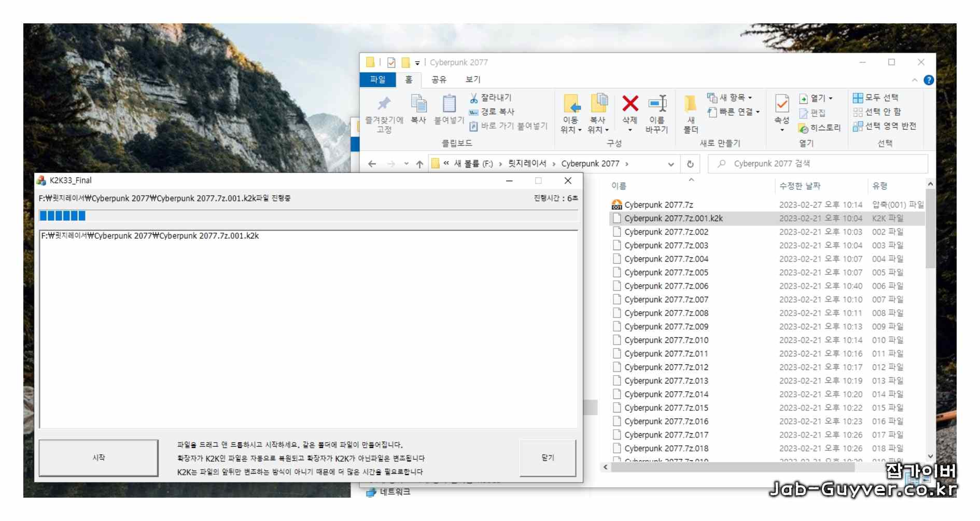Screen dimensions: 980x521
Task: Open the 파일 tab in Explorer ribbon
Action: click(x=377, y=79)
